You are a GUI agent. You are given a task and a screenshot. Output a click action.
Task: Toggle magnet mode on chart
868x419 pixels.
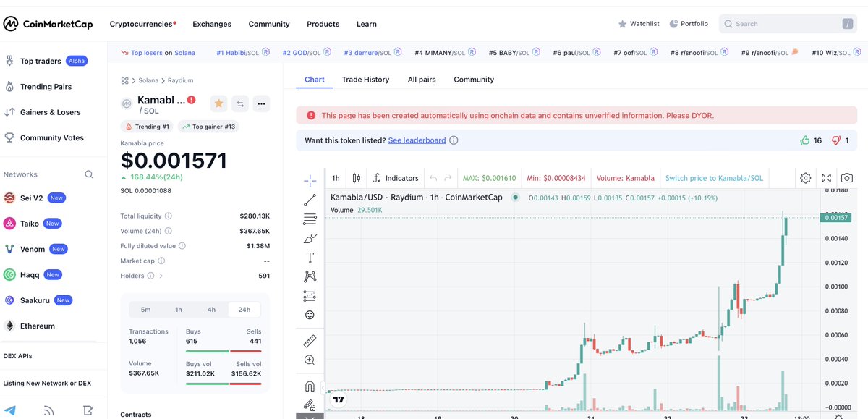[310, 386]
